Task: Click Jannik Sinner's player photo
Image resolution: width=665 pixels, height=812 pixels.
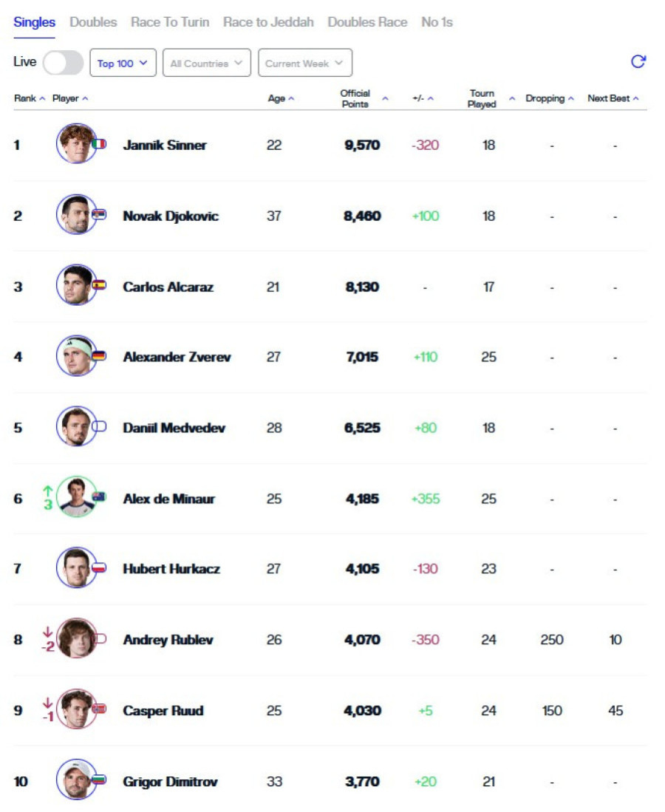Action: (x=76, y=144)
